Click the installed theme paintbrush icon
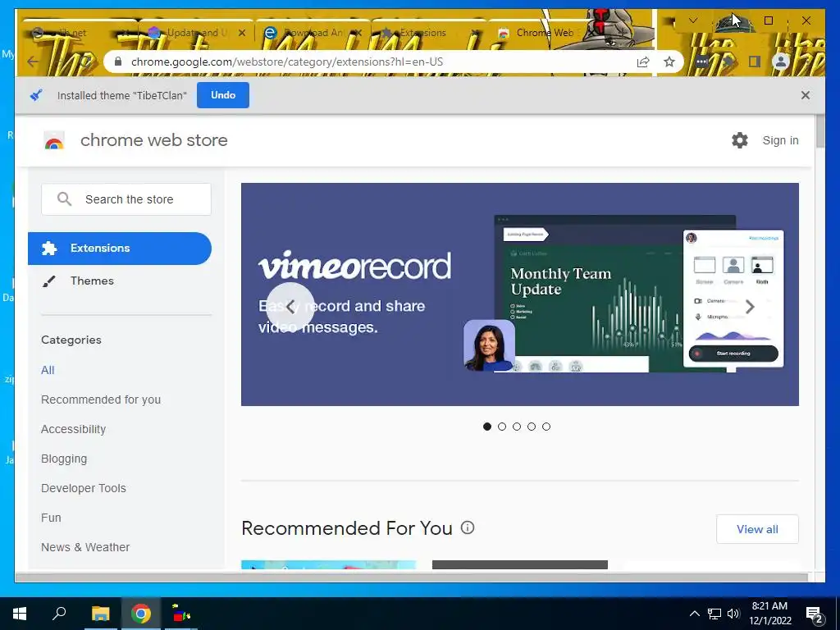This screenshot has width=840, height=630. [36, 95]
